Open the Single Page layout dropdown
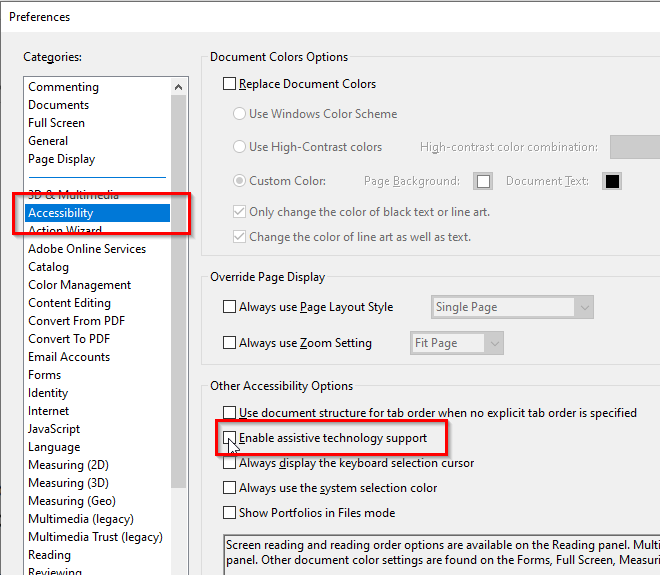 coord(512,307)
